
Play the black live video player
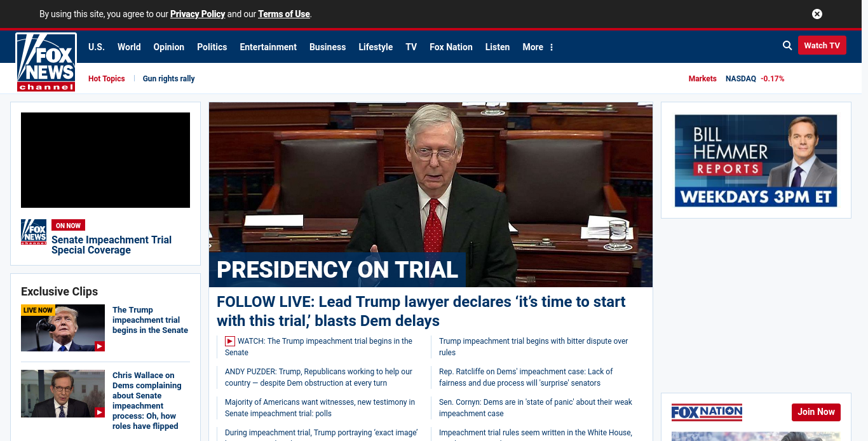[x=105, y=160]
